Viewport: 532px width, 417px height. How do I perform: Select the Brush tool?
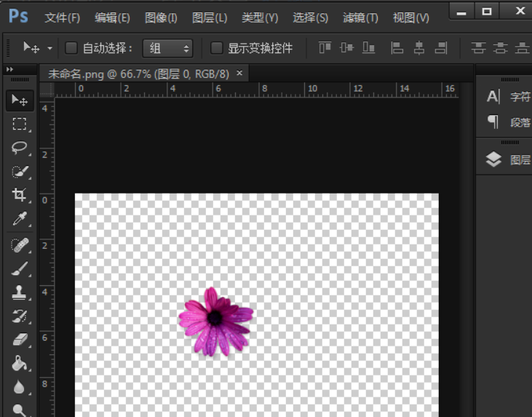point(20,269)
